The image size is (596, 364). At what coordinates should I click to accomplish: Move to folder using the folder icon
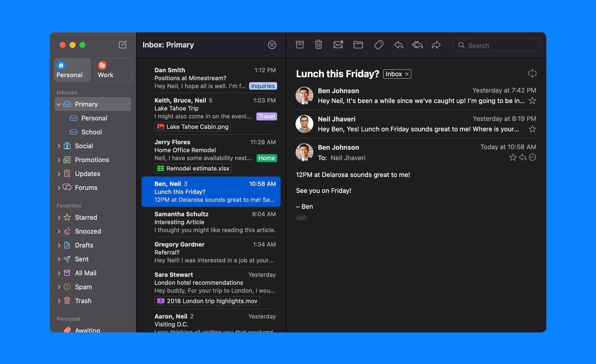point(358,45)
